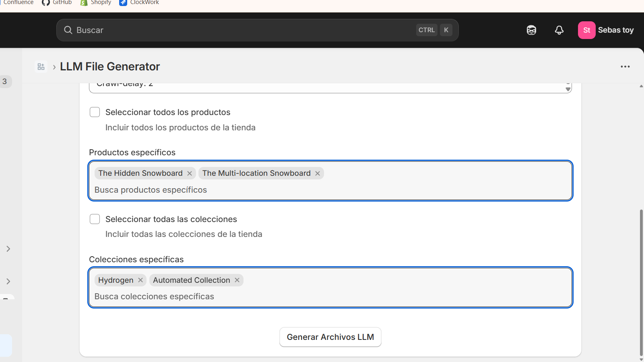This screenshot has height=362, width=644.
Task: Expand the upper chevron in the left sidebar
Action: pos(8,249)
